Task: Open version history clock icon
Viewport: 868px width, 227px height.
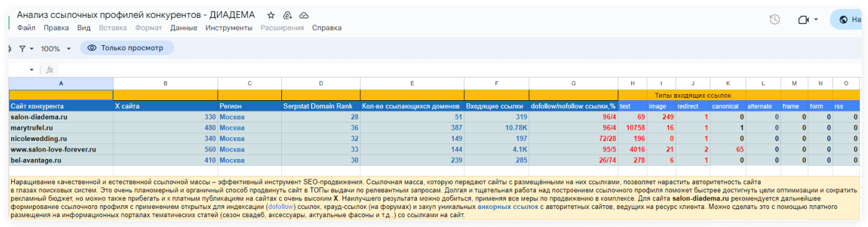Action: pyautogui.click(x=775, y=20)
